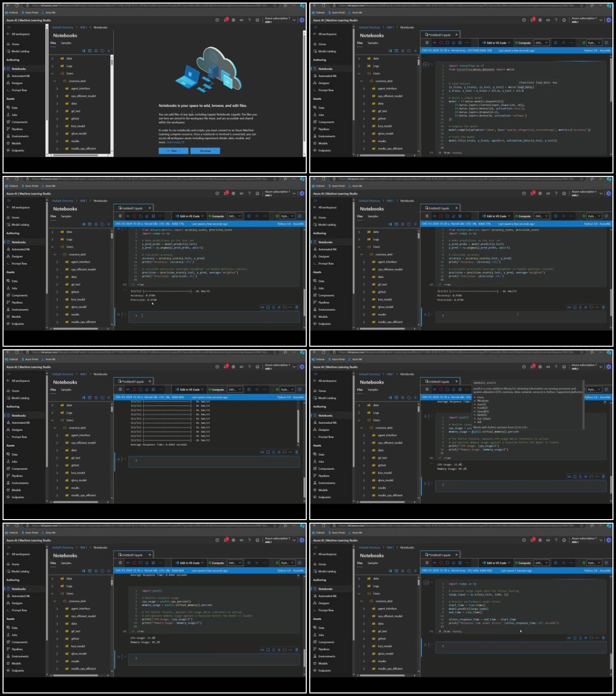Select the gittest folder in the welcome-page frame
Viewport: 616px width, 696px height.
pos(75,119)
